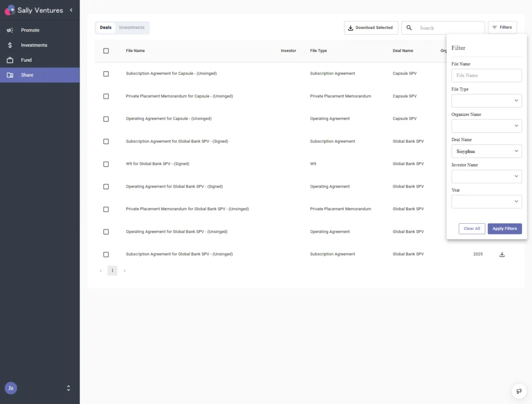Image resolution: width=532 pixels, height=404 pixels.
Task: Toggle the select-all checkbox in table header
Action: pyautogui.click(x=106, y=51)
